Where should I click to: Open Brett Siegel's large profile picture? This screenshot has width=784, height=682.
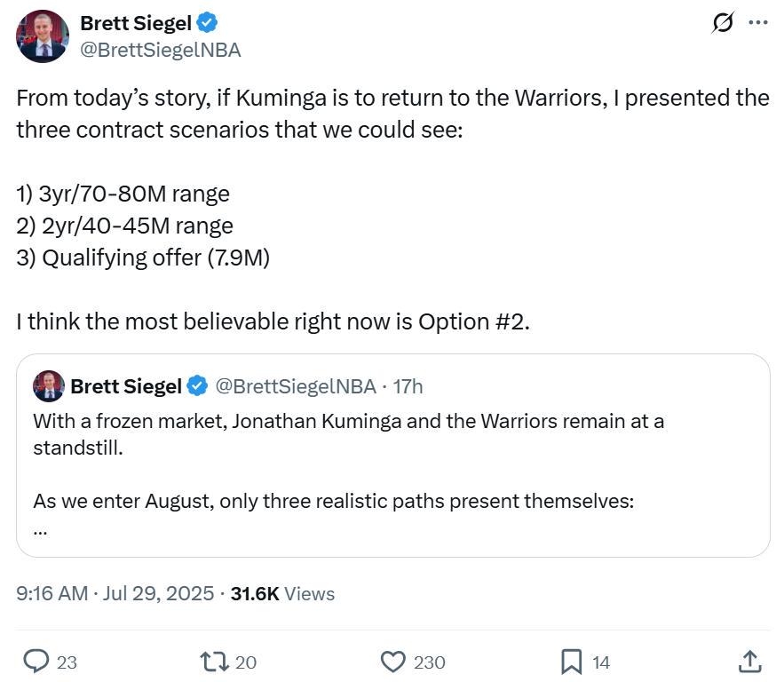pos(43,36)
